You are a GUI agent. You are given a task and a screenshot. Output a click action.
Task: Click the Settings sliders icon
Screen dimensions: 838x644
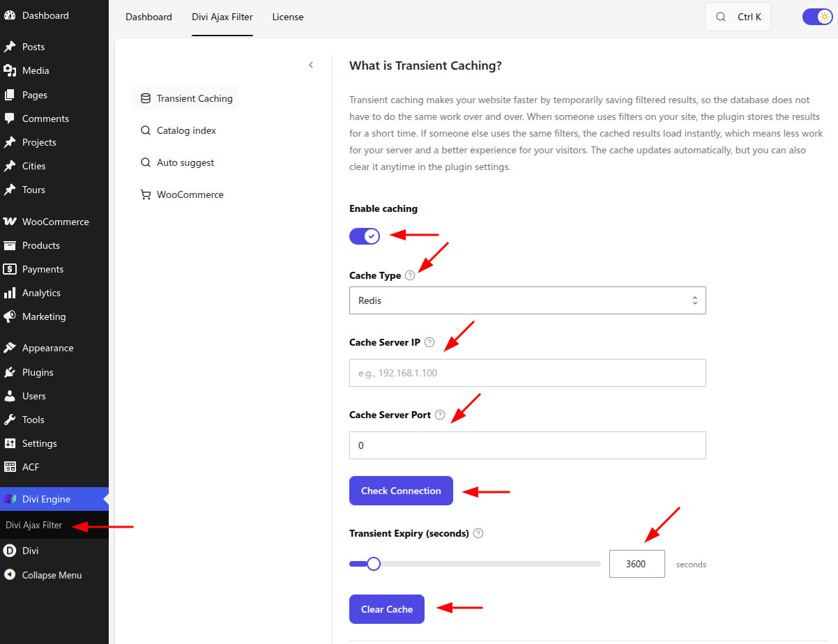pyautogui.click(x=10, y=443)
